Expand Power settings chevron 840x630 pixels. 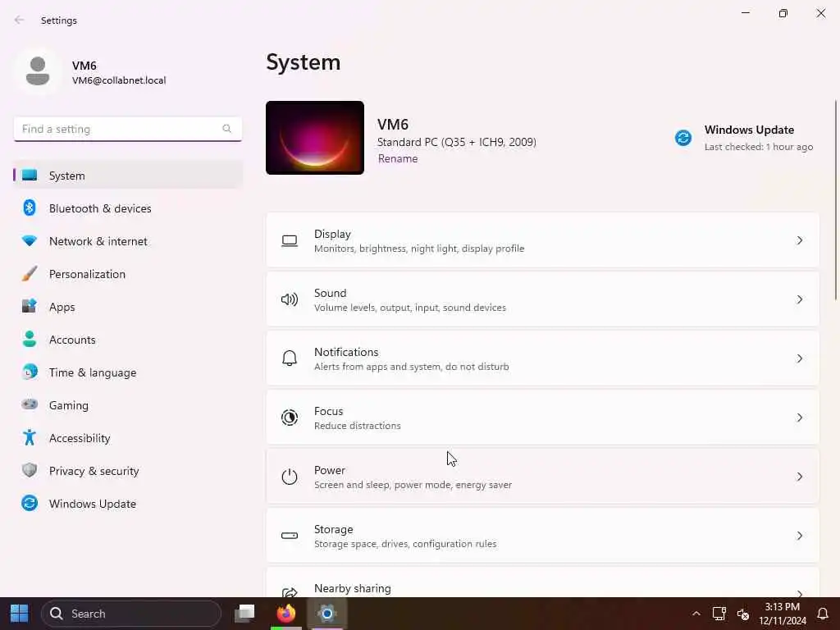tap(799, 477)
